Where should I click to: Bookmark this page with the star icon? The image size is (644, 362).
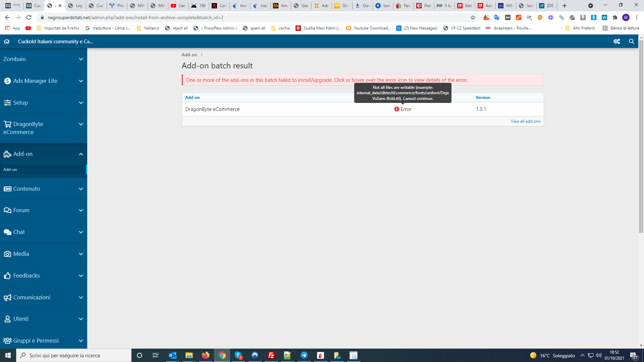click(x=473, y=17)
